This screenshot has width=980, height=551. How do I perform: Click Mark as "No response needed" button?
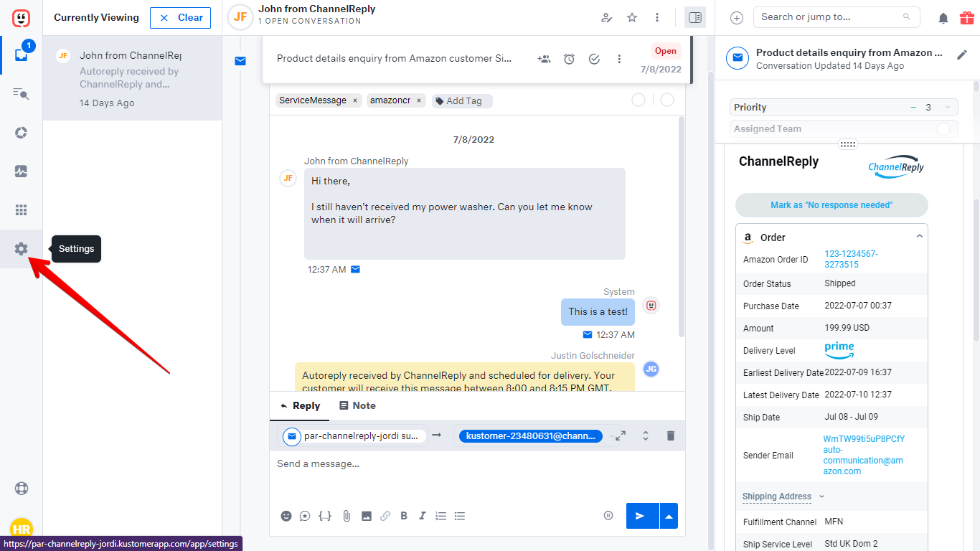[831, 205]
